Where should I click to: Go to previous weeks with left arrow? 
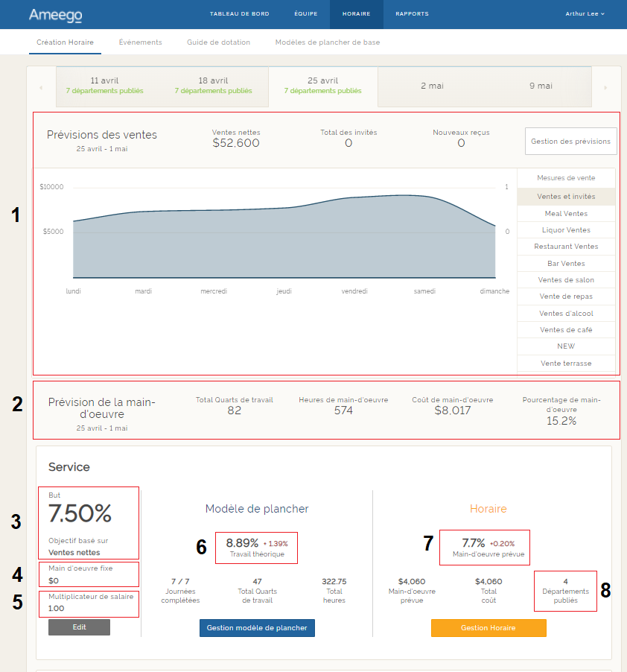pyautogui.click(x=40, y=87)
